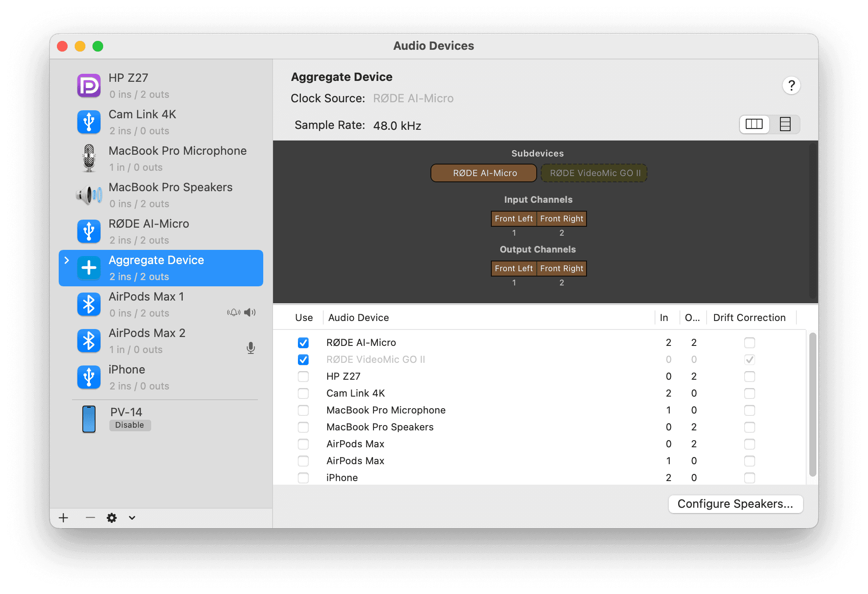Enable Use checkbox for HP Z27
The image size is (868, 594).
point(303,377)
